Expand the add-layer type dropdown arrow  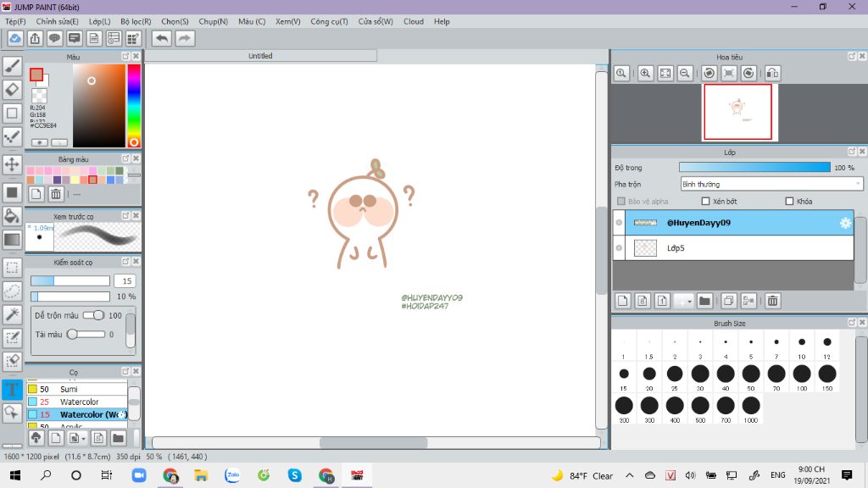pyautogui.click(x=690, y=301)
